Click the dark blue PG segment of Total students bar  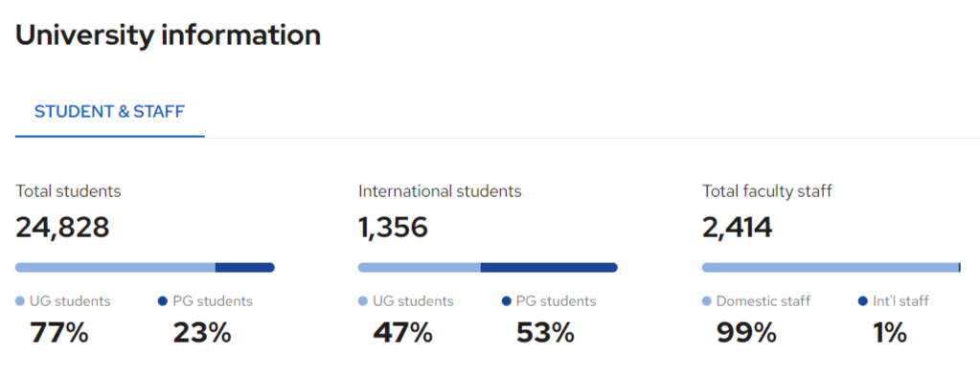coord(245,267)
